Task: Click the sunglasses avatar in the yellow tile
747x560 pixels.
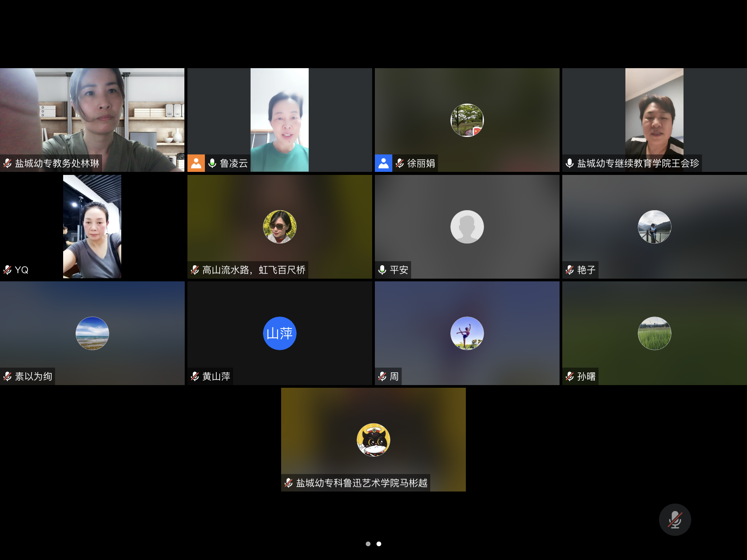Action: point(279,227)
